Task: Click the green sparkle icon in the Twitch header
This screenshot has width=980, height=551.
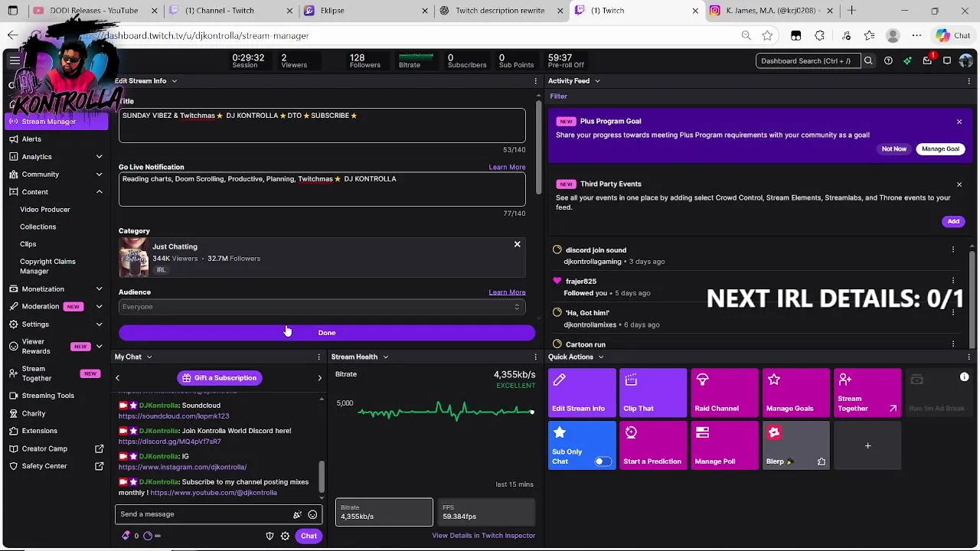Action: [907, 60]
